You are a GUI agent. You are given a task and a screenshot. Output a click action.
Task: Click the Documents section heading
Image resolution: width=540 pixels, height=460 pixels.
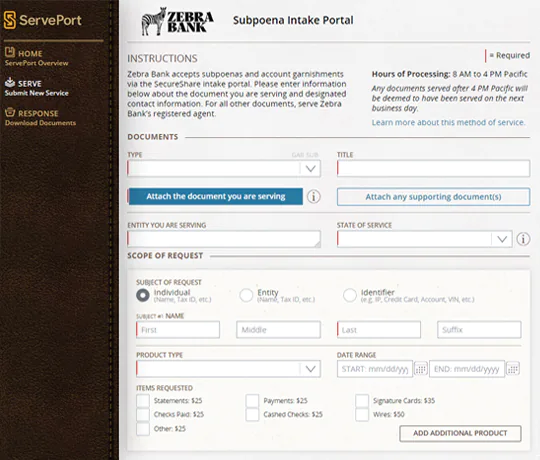(x=153, y=137)
